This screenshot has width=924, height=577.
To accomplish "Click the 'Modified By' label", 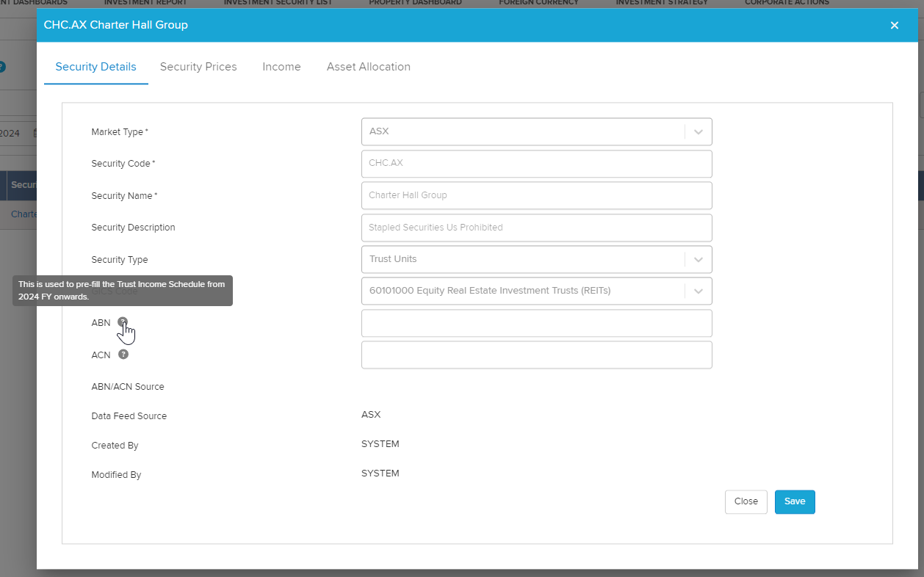I will [x=116, y=475].
